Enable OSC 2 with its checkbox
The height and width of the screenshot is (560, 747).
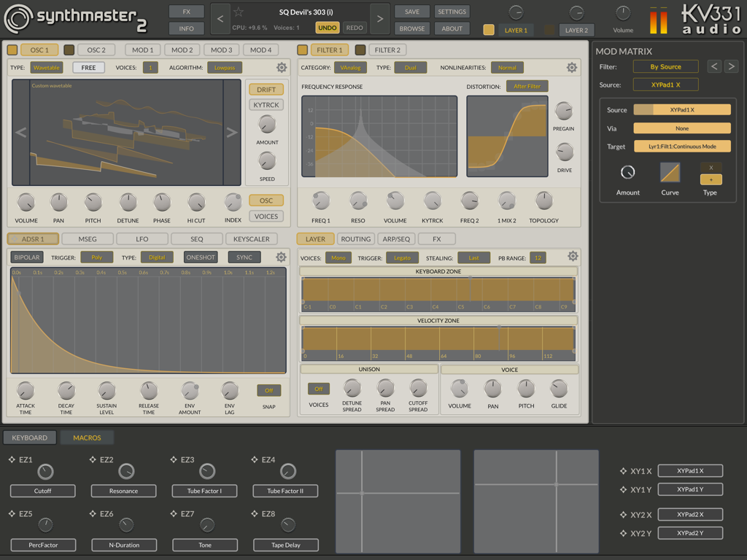(x=69, y=49)
